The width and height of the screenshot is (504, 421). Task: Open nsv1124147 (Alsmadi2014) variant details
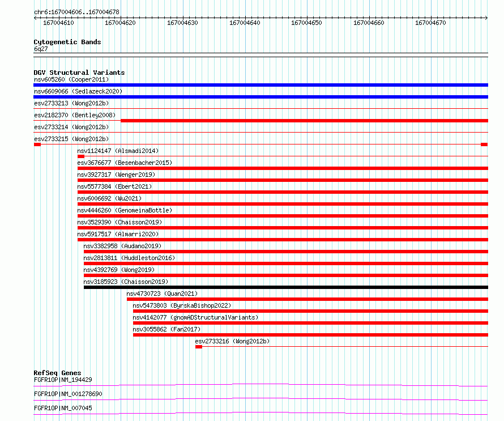[118, 151]
